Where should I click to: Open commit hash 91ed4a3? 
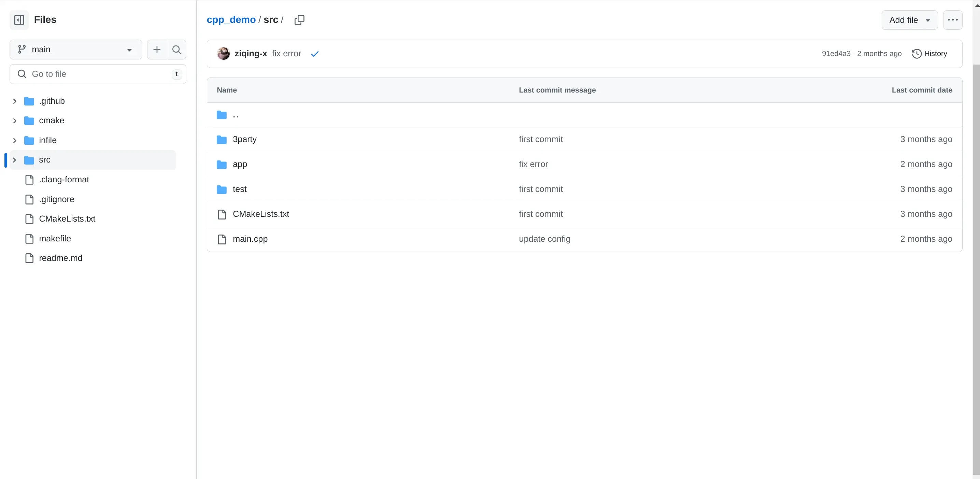pos(836,54)
